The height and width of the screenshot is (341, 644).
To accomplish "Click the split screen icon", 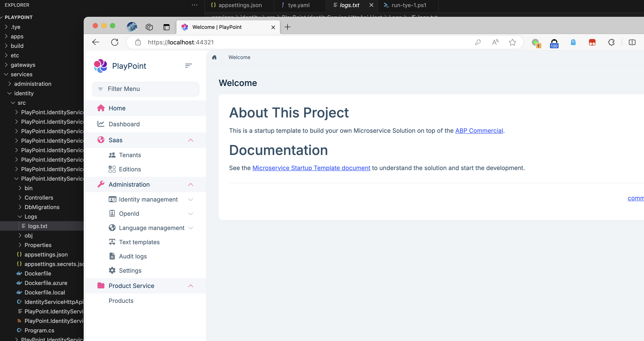I will (x=632, y=42).
